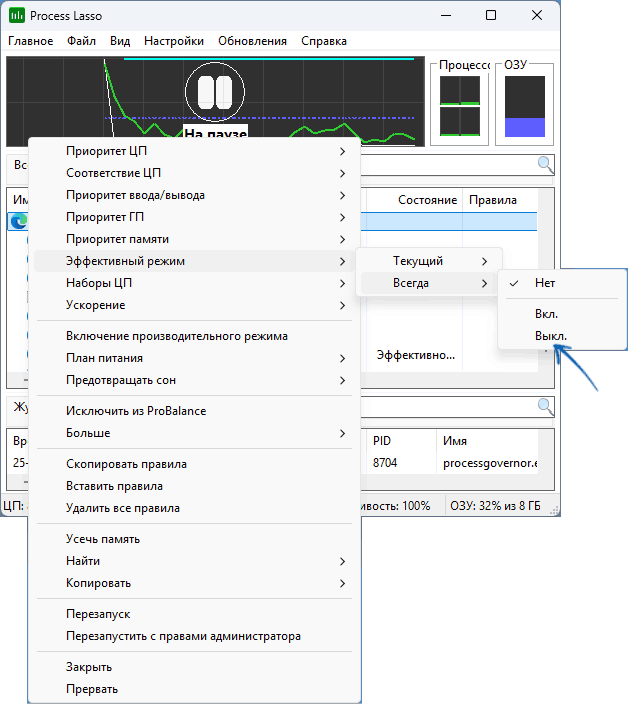Click the ОЗУ: 32% из 8 ГБ status
This screenshot has width=628, height=704.
[495, 506]
